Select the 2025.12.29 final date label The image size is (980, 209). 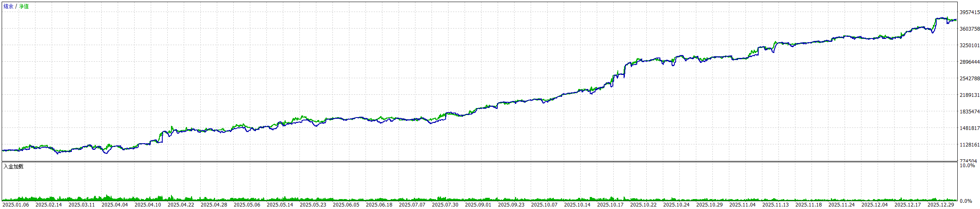click(x=941, y=205)
